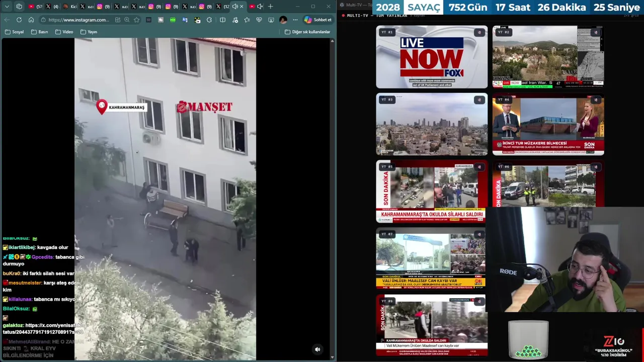Add page to favorites with the star
644x362 pixels.
136,20
